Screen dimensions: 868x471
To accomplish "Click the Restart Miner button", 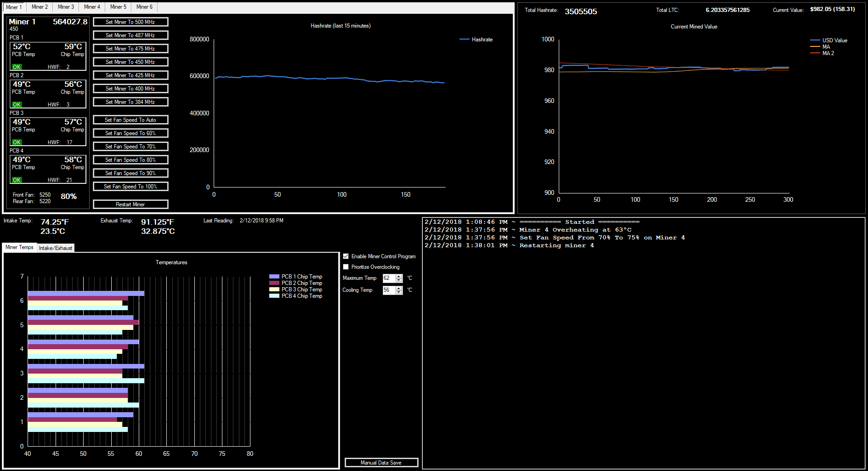I will (x=130, y=204).
